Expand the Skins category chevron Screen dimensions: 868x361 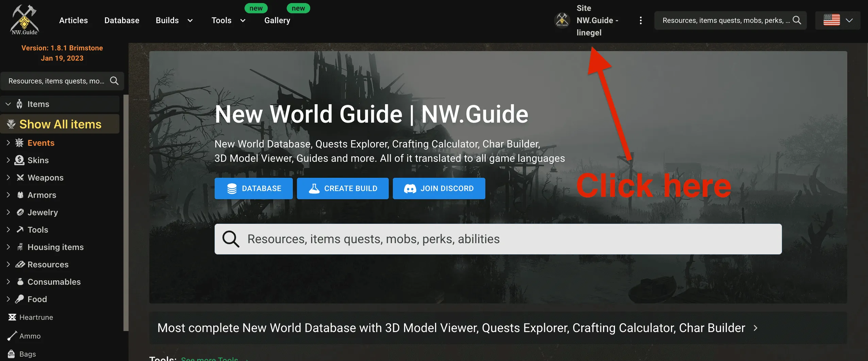coord(8,160)
